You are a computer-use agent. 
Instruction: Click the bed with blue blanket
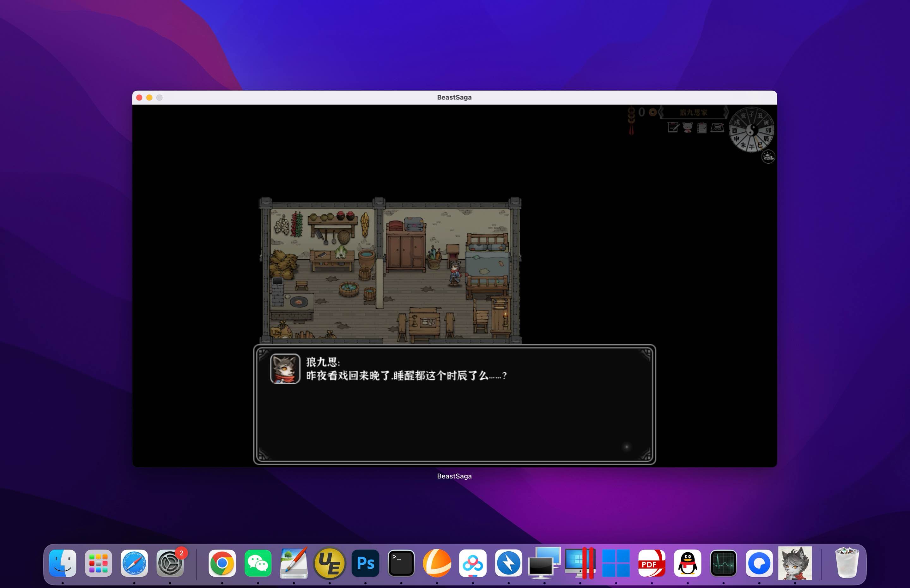[488, 266]
